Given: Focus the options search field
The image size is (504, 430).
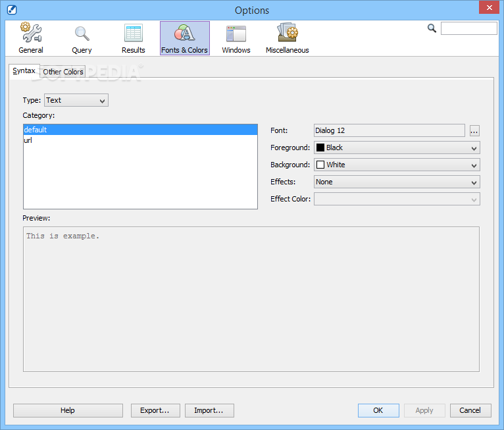Looking at the screenshot, I should pyautogui.click(x=468, y=28).
